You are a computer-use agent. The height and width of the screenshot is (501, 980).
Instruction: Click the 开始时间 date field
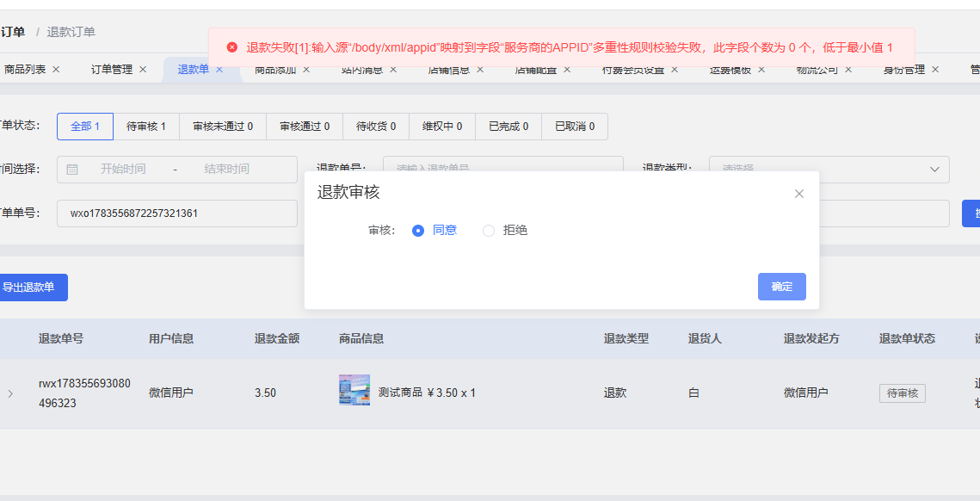pyautogui.click(x=123, y=169)
